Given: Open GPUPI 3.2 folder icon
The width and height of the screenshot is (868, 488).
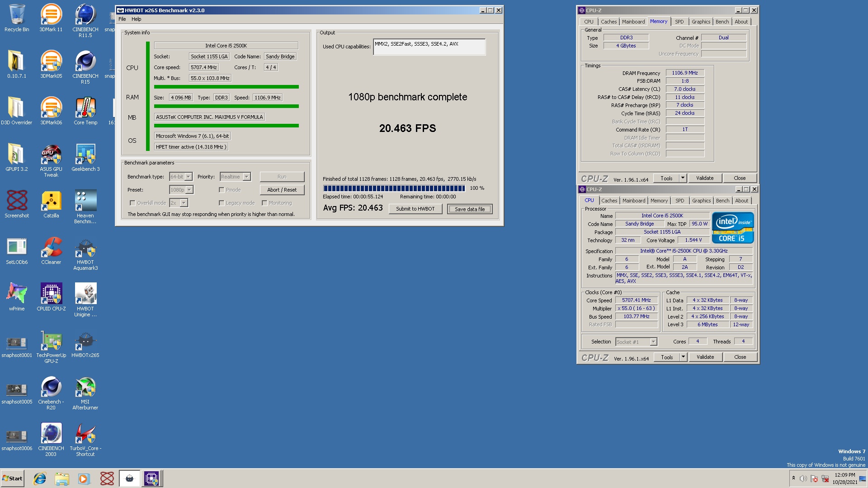Looking at the screenshot, I should coord(17,157).
